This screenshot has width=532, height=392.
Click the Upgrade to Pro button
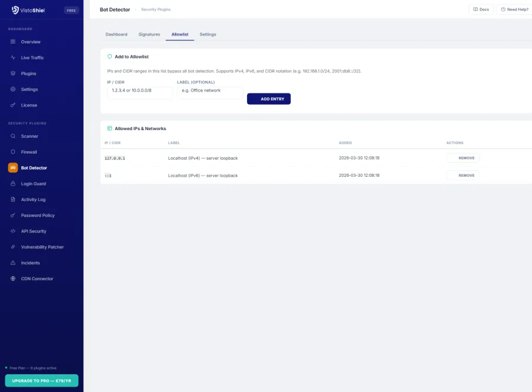(41, 380)
